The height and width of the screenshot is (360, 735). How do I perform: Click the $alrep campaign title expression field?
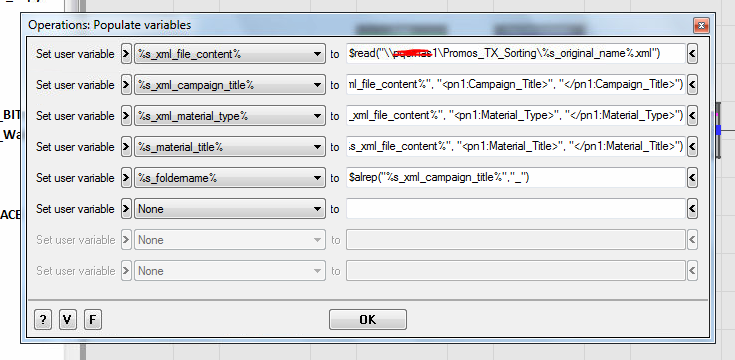[x=516, y=178]
